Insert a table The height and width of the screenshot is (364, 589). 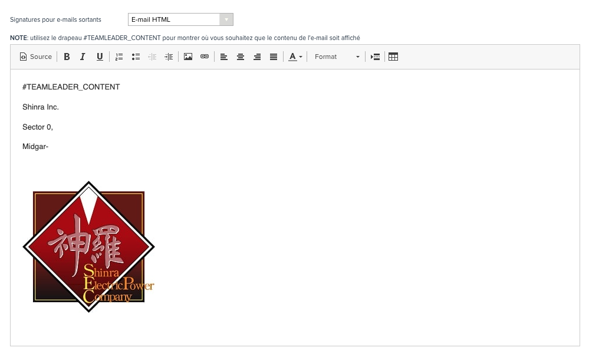pyautogui.click(x=393, y=57)
